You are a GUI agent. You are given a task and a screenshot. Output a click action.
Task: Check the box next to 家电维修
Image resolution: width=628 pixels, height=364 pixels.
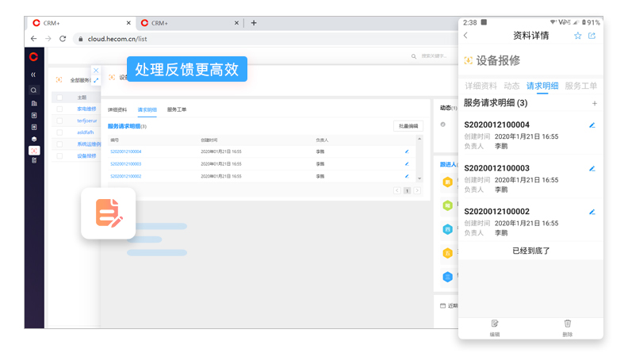(59, 109)
